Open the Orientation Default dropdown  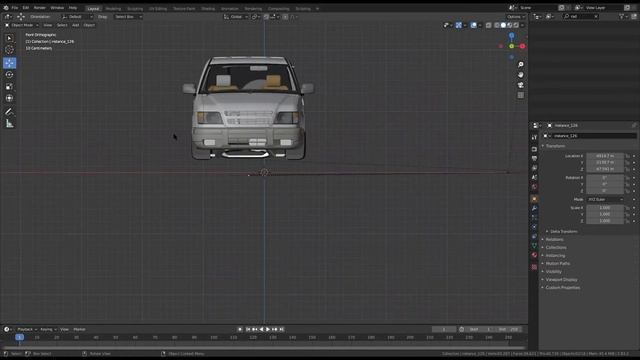pyautogui.click(x=77, y=17)
